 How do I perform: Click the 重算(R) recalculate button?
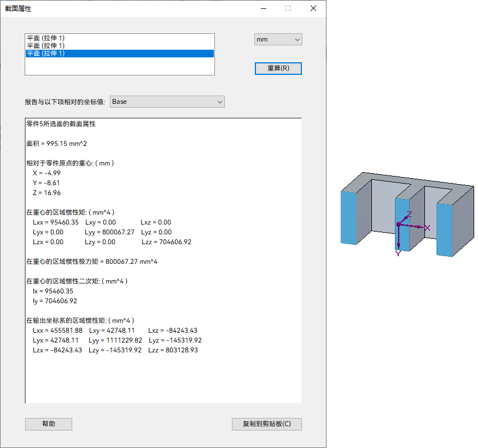point(278,68)
